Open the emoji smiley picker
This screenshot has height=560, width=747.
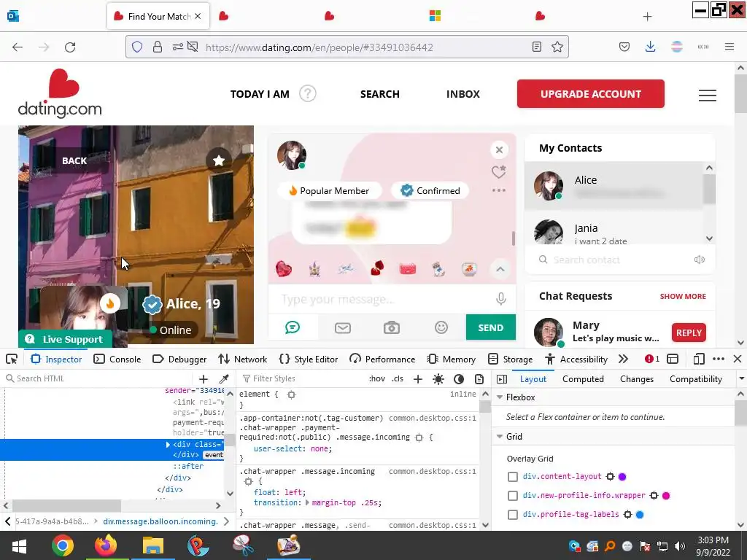click(x=441, y=327)
